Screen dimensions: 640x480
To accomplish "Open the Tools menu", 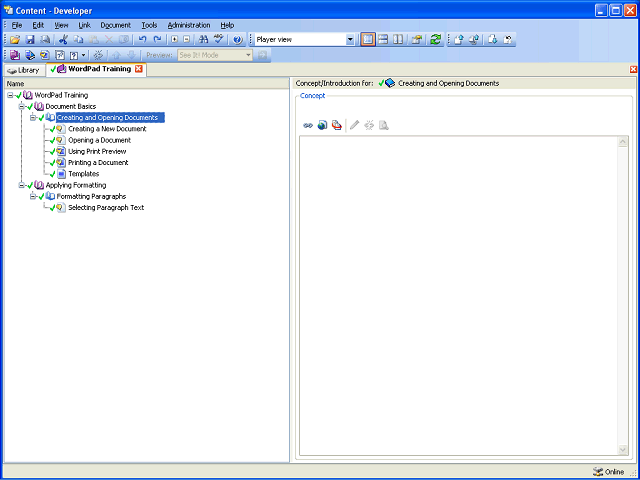I will pos(149,25).
